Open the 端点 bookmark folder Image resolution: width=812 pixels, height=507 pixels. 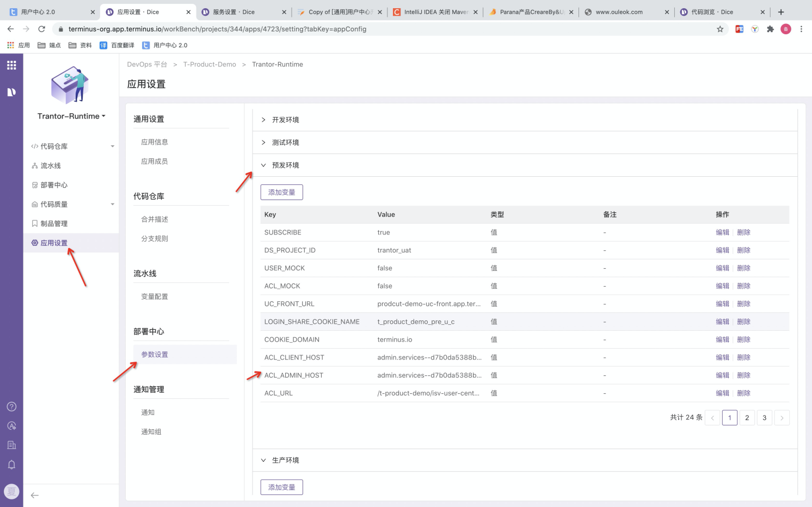click(x=49, y=45)
